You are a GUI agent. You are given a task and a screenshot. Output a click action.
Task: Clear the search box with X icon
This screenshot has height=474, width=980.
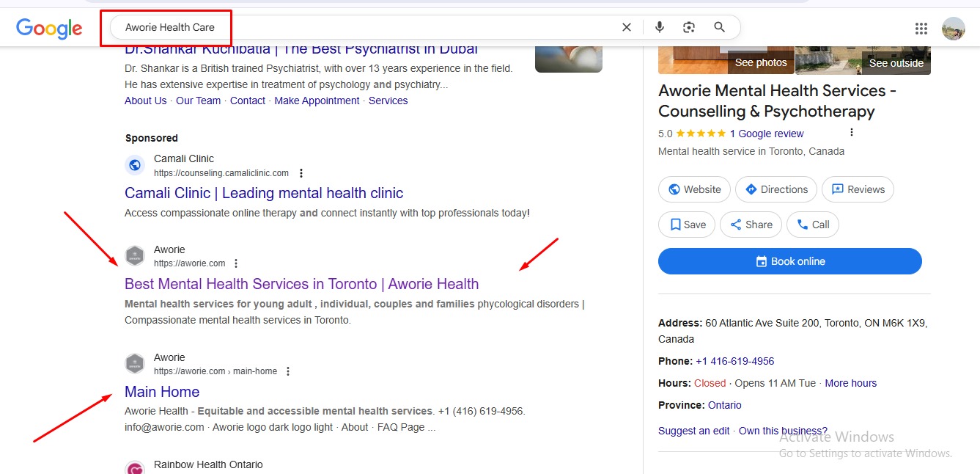[x=627, y=27]
